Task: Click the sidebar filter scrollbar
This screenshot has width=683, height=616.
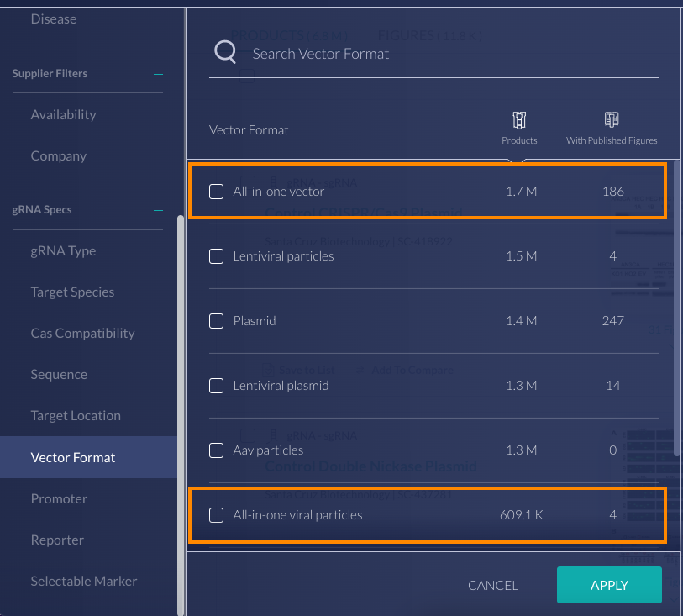Action: [181, 415]
